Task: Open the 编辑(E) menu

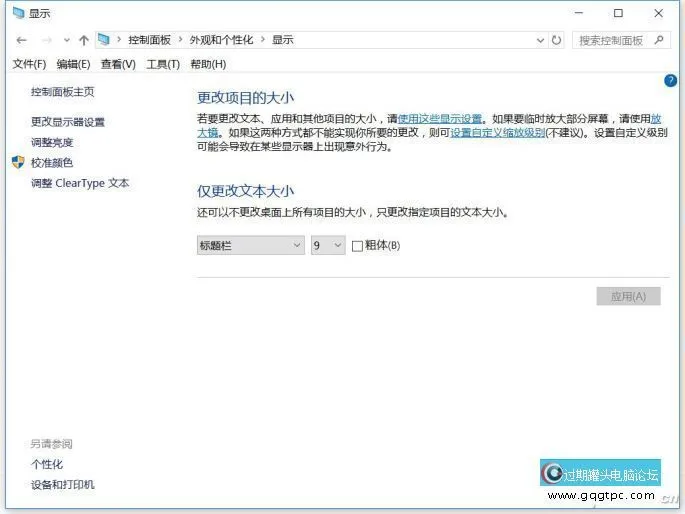Action: click(x=73, y=65)
